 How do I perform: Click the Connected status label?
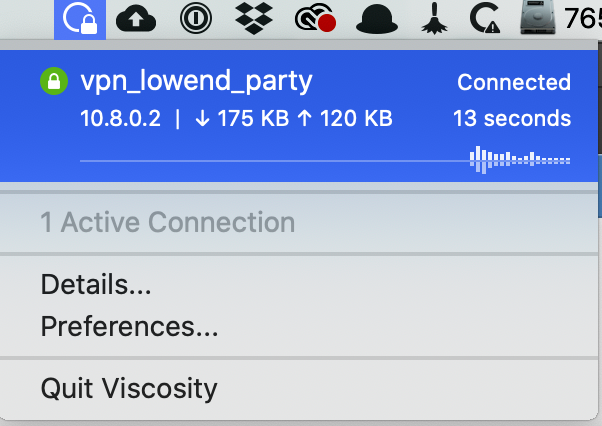tap(514, 82)
